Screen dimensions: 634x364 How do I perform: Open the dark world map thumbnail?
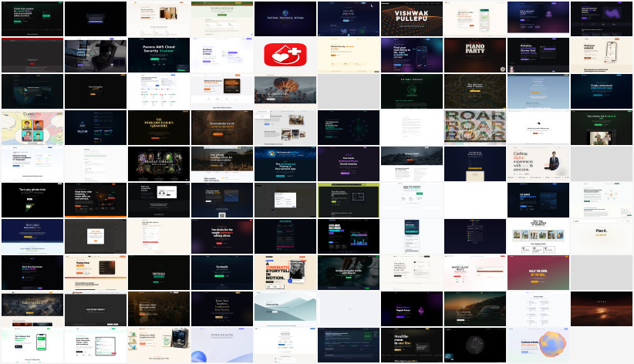tap(32, 92)
